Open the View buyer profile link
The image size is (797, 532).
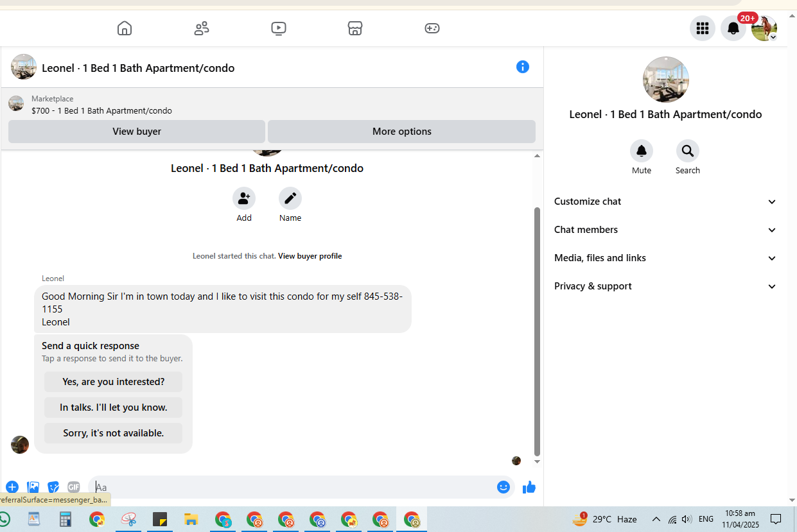pyautogui.click(x=310, y=256)
